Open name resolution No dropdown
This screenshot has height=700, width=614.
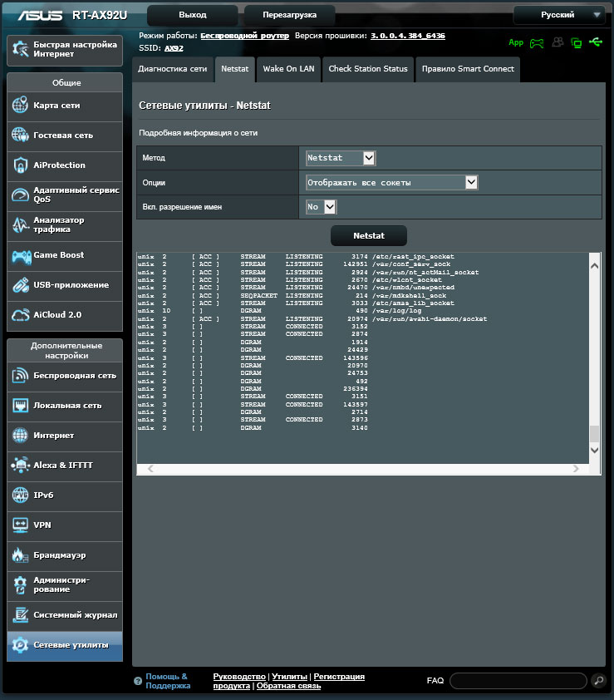322,207
